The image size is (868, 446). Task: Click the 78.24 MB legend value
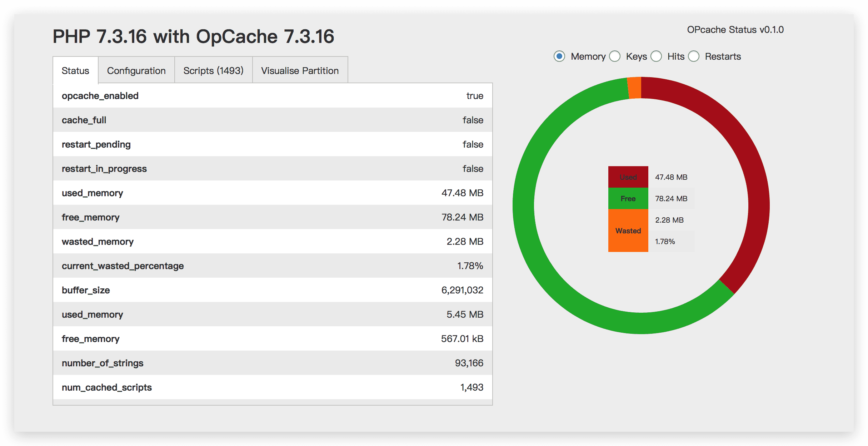pos(671,198)
